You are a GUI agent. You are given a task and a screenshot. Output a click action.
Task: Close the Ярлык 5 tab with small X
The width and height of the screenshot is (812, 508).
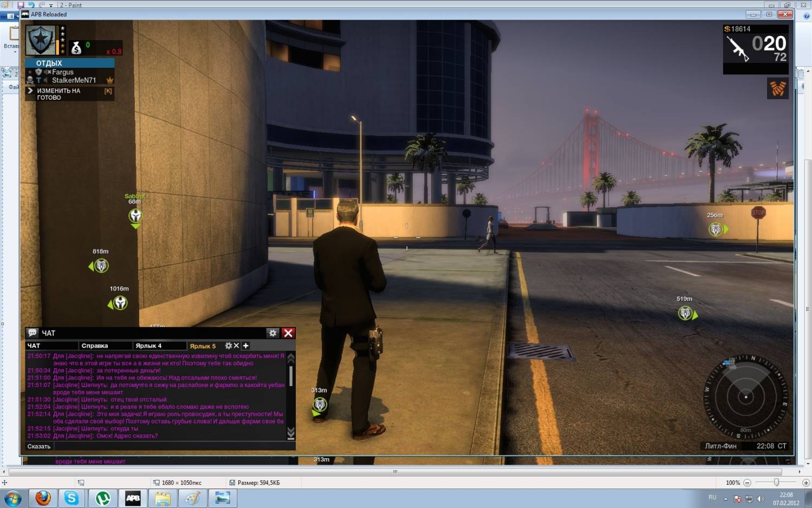[236, 345]
